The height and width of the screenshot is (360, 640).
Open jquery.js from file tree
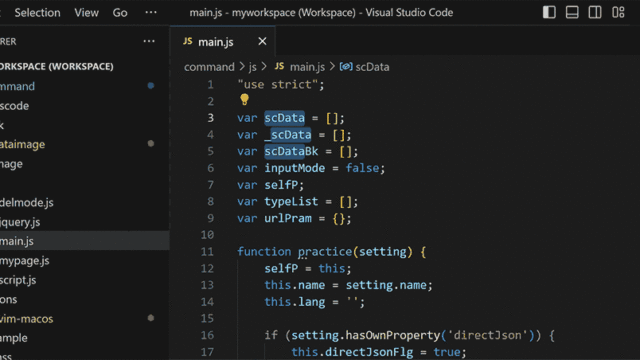click(20, 222)
